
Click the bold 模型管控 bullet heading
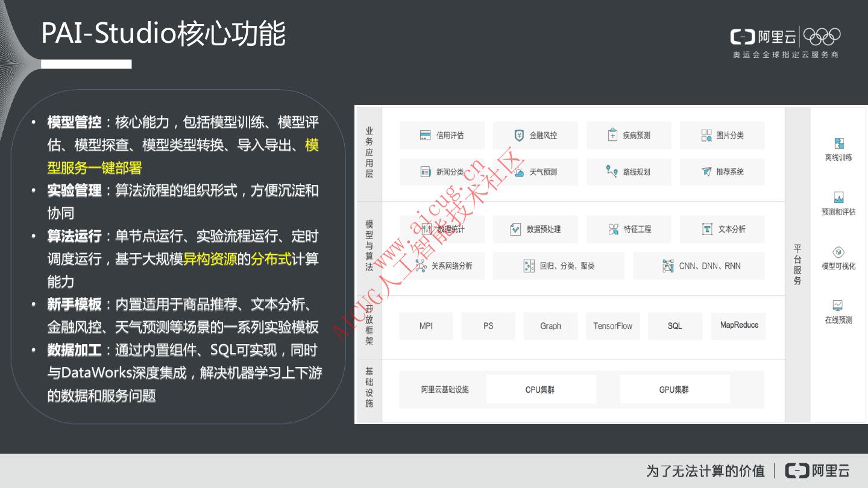pyautogui.click(x=74, y=122)
